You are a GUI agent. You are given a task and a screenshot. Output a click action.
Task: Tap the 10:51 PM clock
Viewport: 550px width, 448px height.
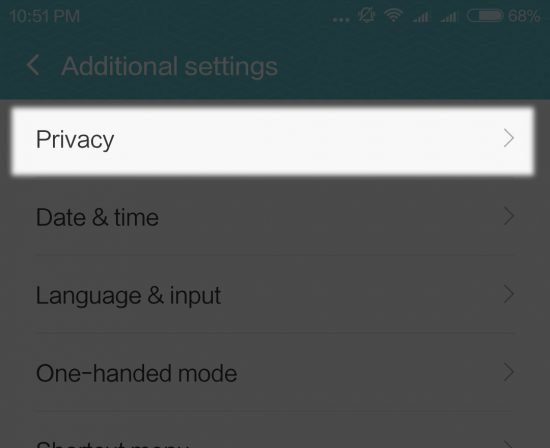(x=45, y=16)
